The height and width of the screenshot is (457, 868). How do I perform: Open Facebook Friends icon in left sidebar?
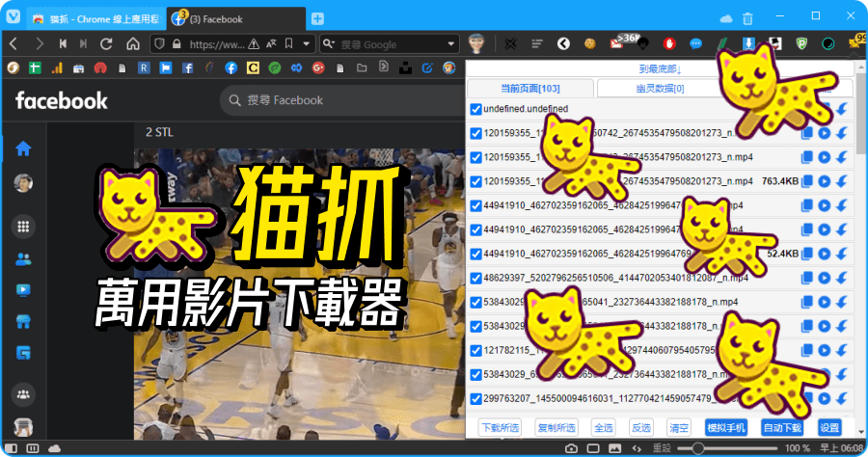23,259
